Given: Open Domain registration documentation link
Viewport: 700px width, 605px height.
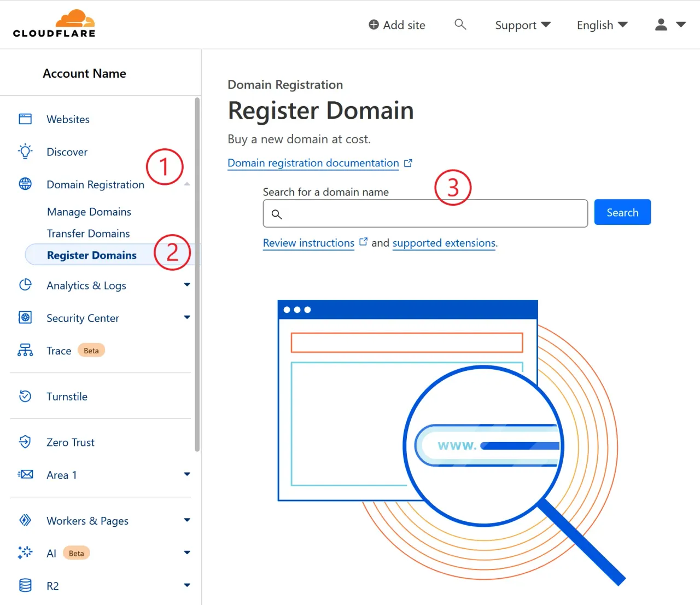Looking at the screenshot, I should (313, 163).
